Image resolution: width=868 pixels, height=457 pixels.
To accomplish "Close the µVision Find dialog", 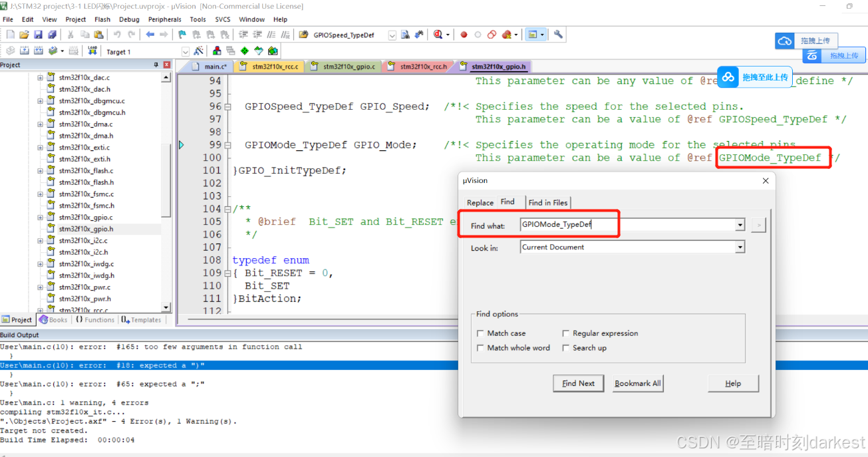I will click(x=765, y=181).
